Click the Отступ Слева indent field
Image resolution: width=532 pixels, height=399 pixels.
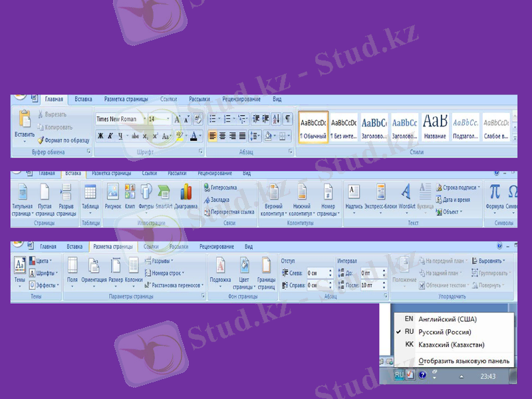[x=320, y=273]
